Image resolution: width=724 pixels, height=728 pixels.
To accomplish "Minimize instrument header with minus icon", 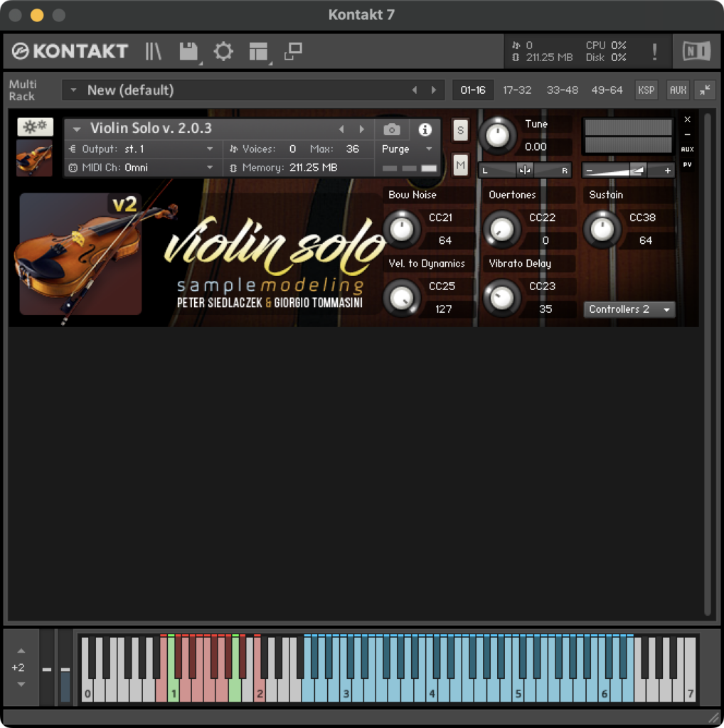I will click(687, 134).
